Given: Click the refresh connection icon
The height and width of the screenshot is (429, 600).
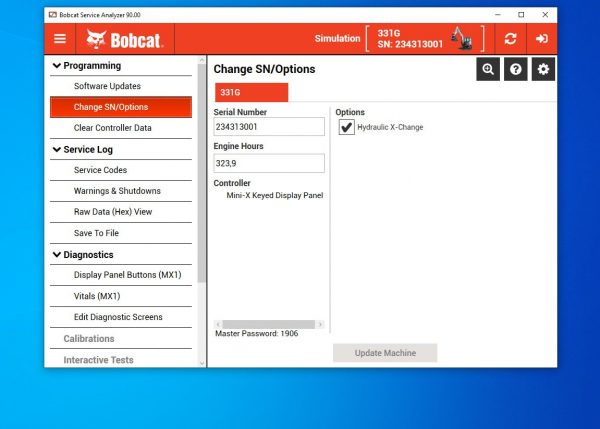Looking at the screenshot, I should tap(510, 39).
